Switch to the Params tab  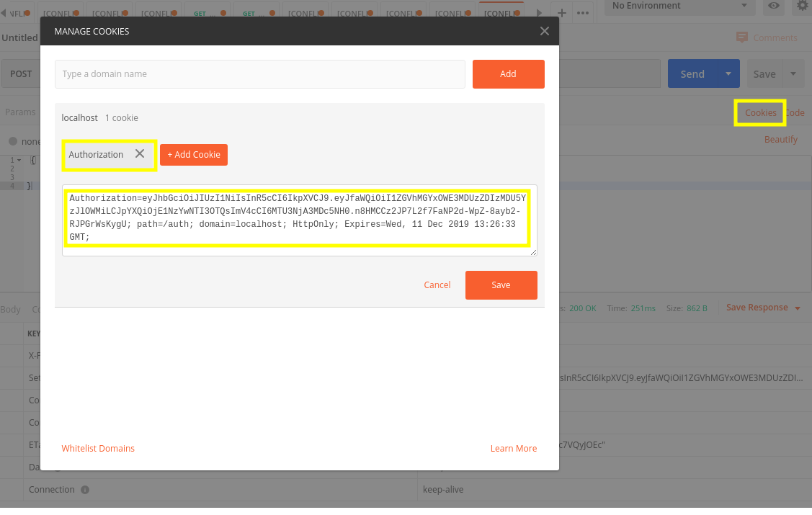pos(20,112)
